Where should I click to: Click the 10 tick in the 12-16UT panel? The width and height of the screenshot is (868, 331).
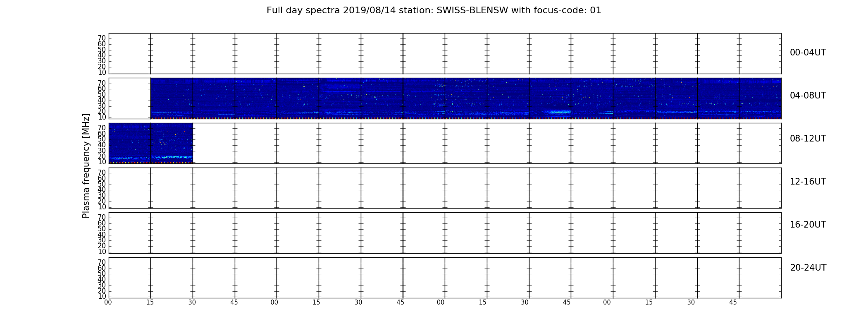point(102,207)
